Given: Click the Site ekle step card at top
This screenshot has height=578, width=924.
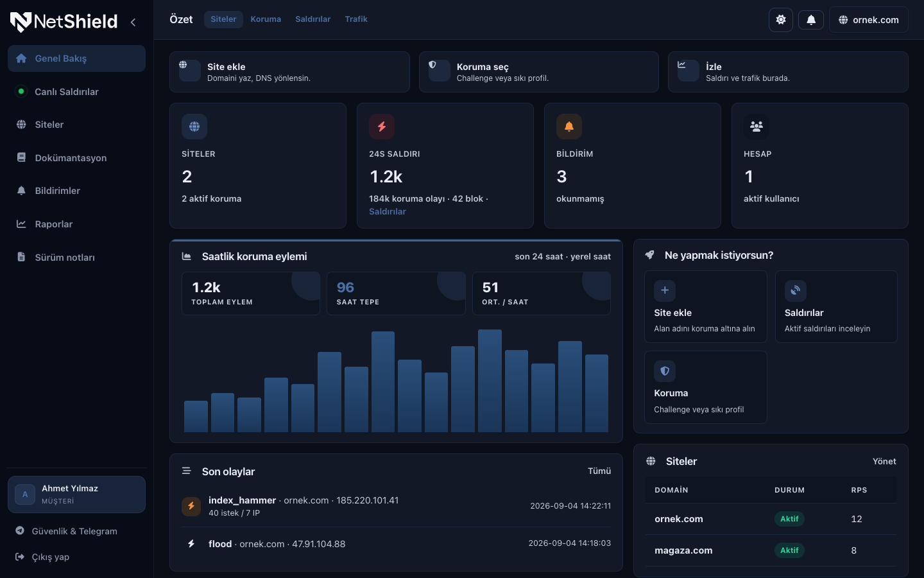Looking at the screenshot, I should 289,72.
